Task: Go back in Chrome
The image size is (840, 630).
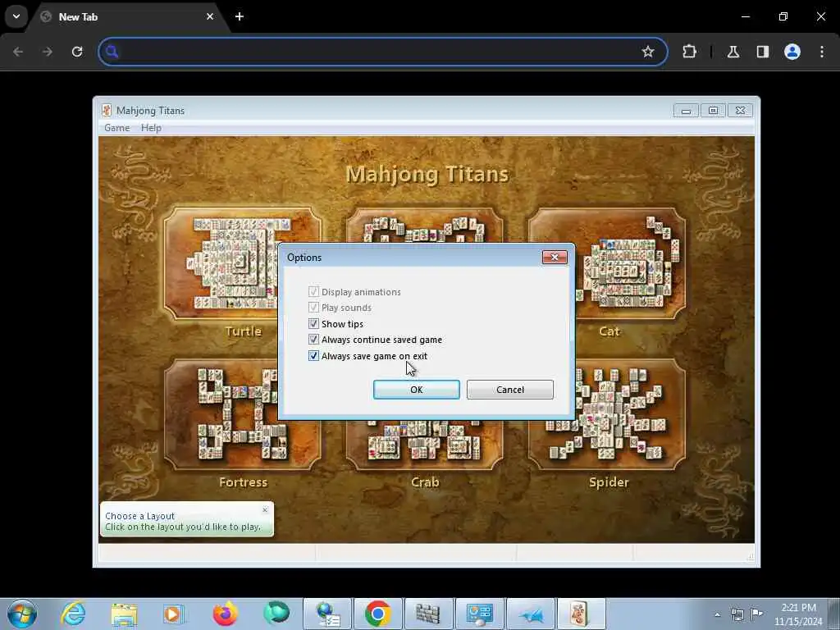Action: 18,52
